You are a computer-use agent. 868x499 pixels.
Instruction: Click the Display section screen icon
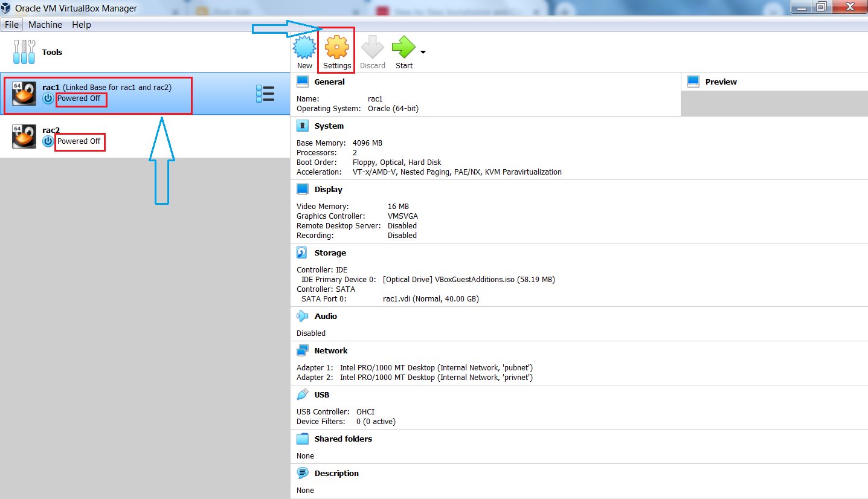[303, 189]
